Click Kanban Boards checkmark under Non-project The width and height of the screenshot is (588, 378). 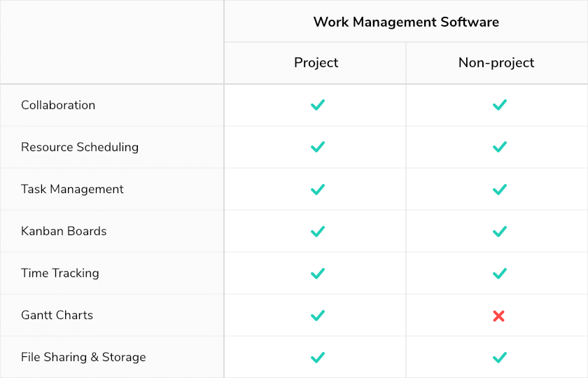pyautogui.click(x=500, y=232)
